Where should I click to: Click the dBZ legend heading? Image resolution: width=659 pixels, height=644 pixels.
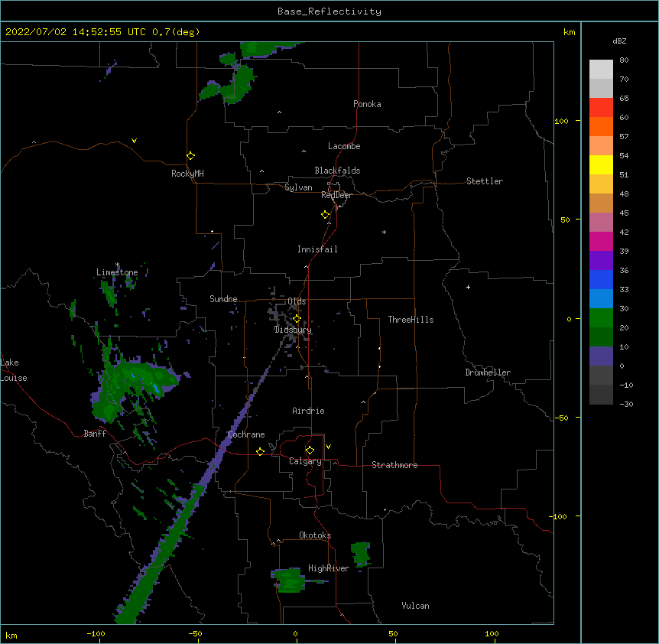[619, 41]
